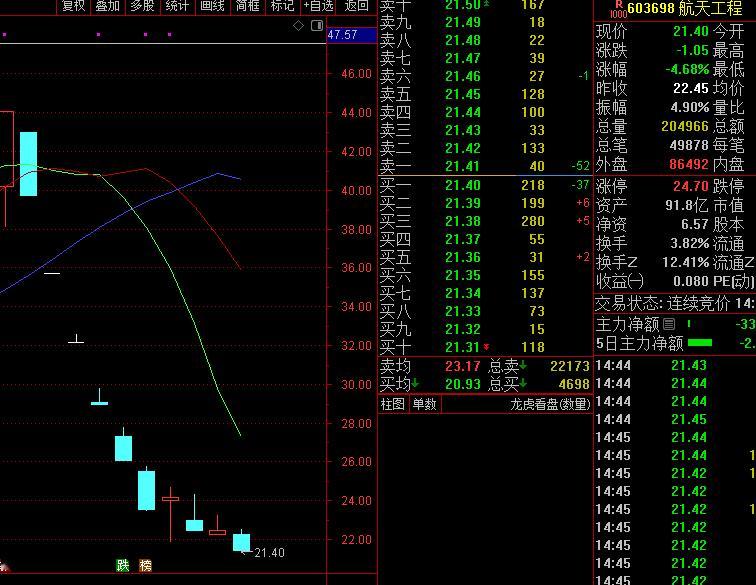
Task: Click the 振幅 4.90% value
Action: (689, 107)
